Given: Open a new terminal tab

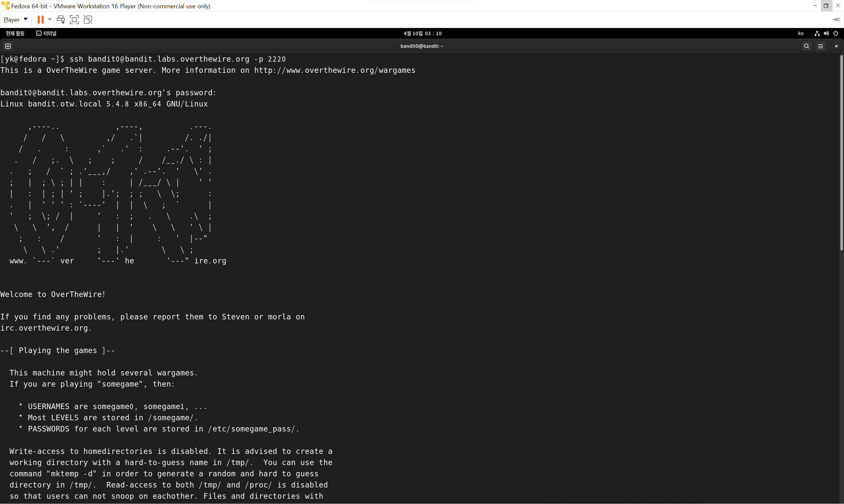Looking at the screenshot, I should pos(8,46).
